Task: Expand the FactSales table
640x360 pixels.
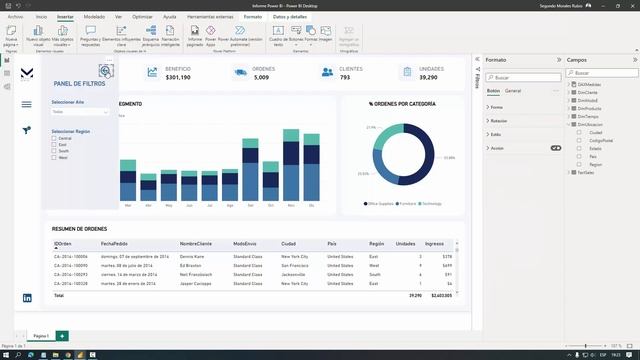Action: click(569, 173)
